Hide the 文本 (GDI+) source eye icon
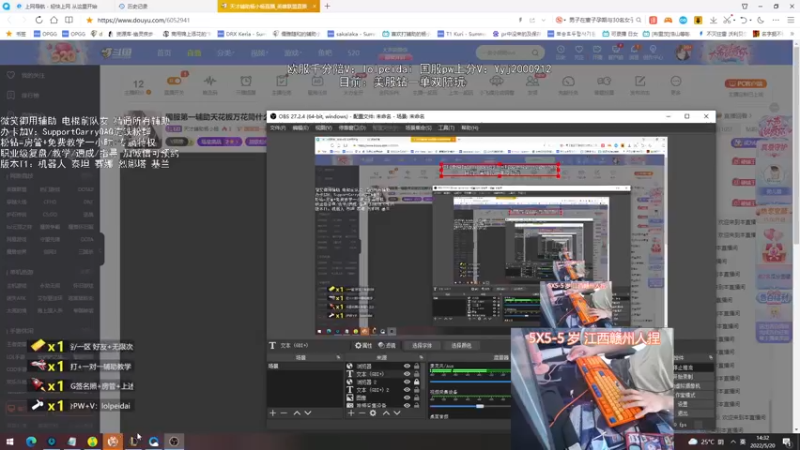Screen dimensions: 800x450 407,374
